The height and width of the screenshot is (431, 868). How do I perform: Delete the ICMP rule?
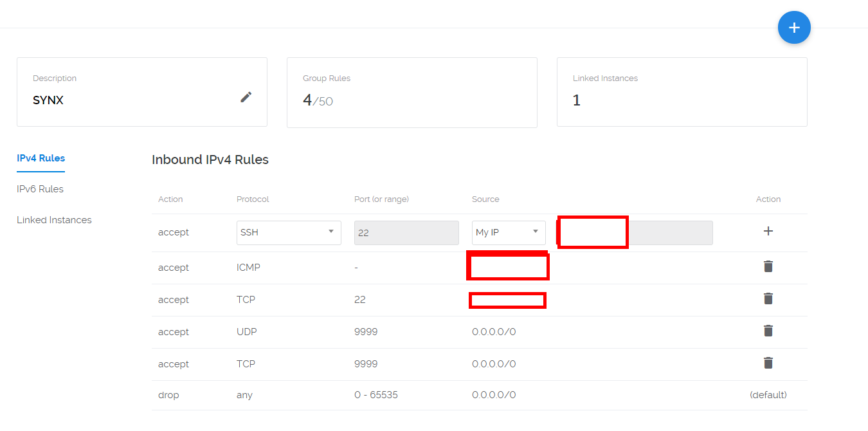[x=768, y=266]
